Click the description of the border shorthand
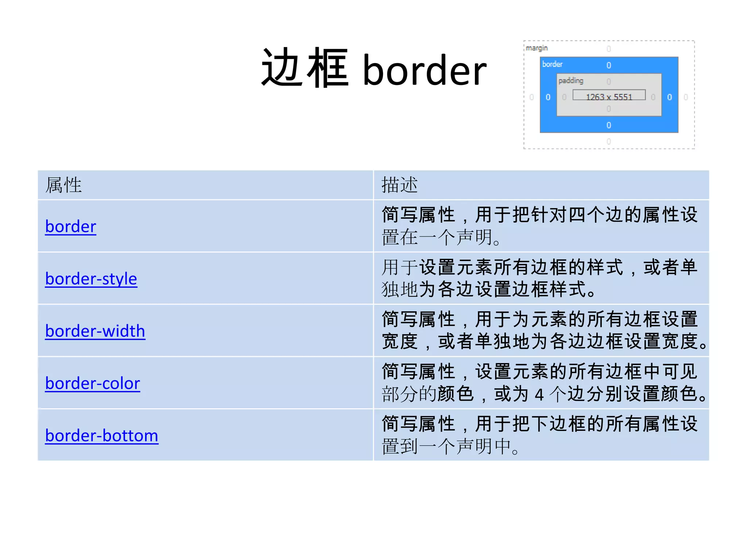The height and width of the screenshot is (560, 747). (x=542, y=226)
